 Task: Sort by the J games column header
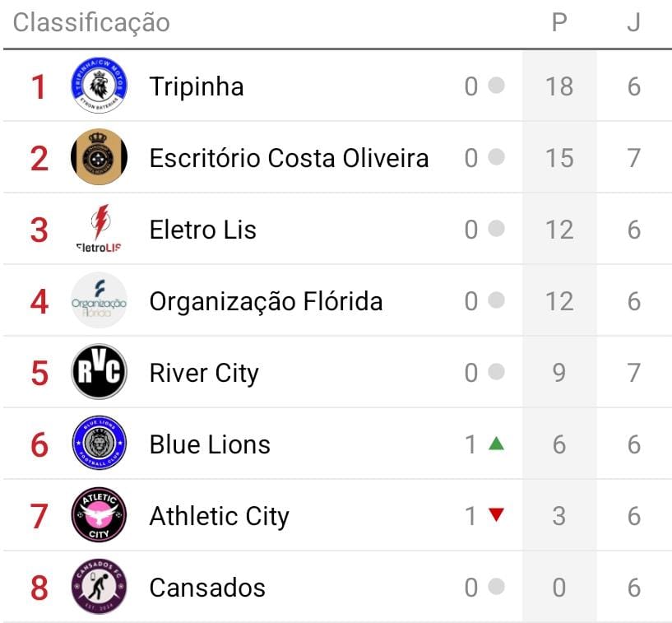(633, 23)
